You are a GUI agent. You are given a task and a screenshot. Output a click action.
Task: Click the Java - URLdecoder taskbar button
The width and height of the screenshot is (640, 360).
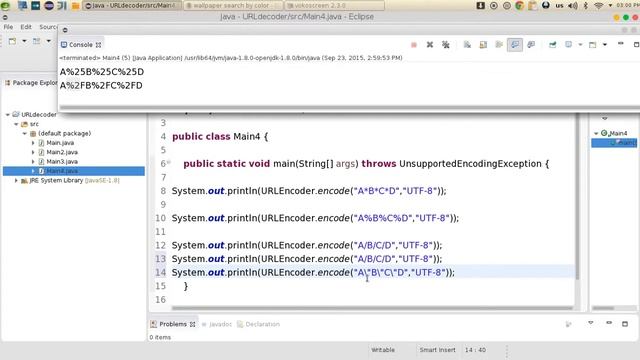[x=131, y=6]
